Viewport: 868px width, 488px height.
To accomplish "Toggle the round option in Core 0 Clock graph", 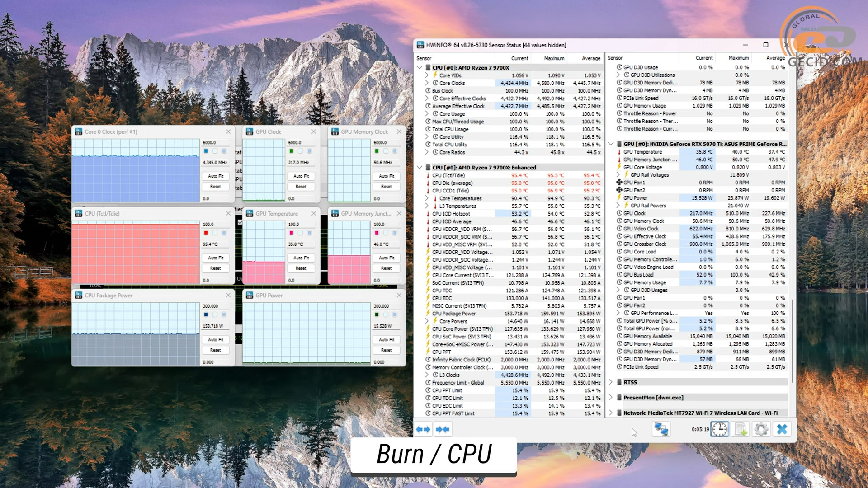I will [215, 151].
